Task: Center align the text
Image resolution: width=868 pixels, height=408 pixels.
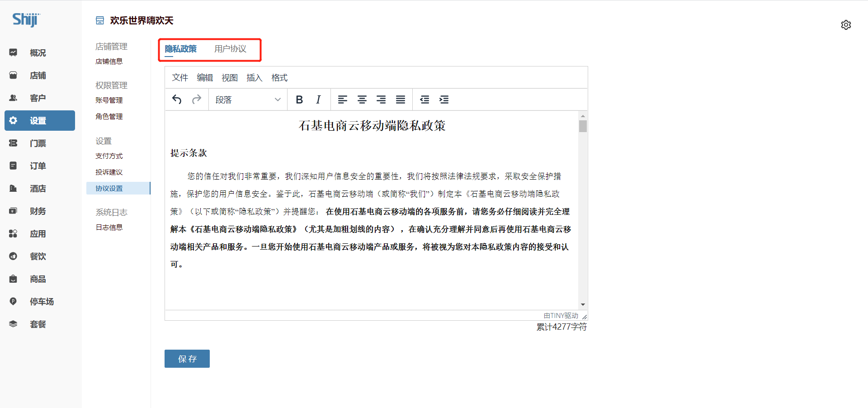Action: pos(362,100)
